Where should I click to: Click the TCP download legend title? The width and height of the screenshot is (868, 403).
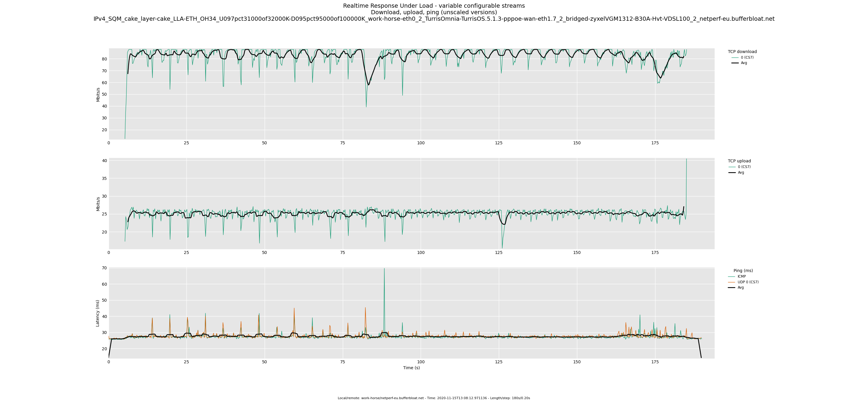[742, 52]
